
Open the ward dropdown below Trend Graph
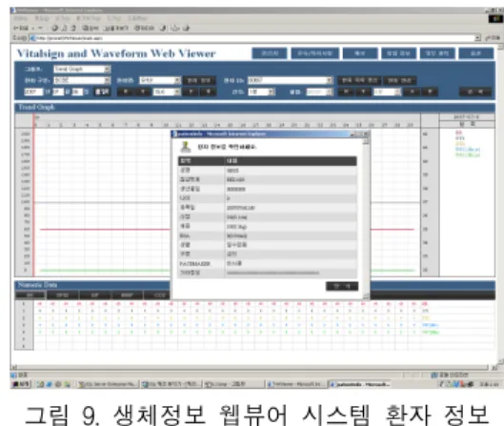point(82,80)
